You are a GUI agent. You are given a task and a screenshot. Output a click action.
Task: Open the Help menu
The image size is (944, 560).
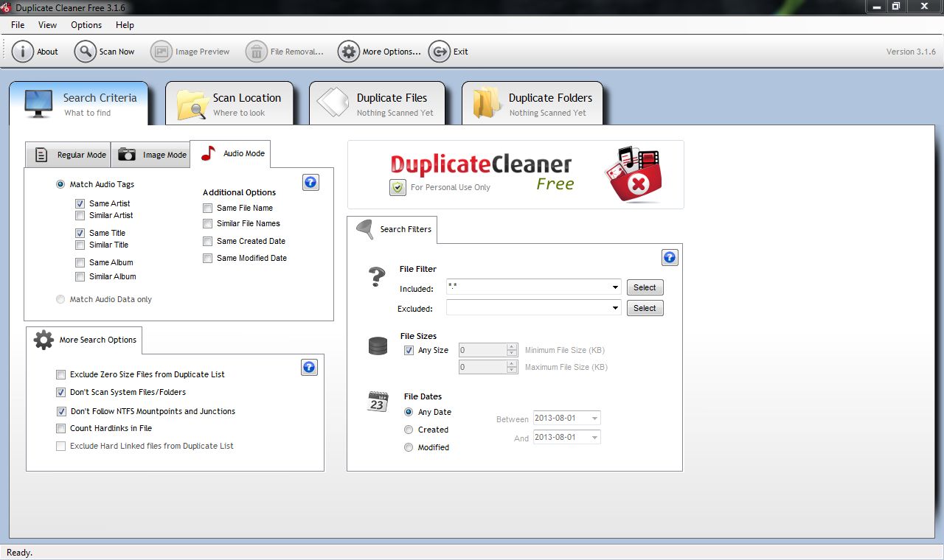click(x=125, y=25)
